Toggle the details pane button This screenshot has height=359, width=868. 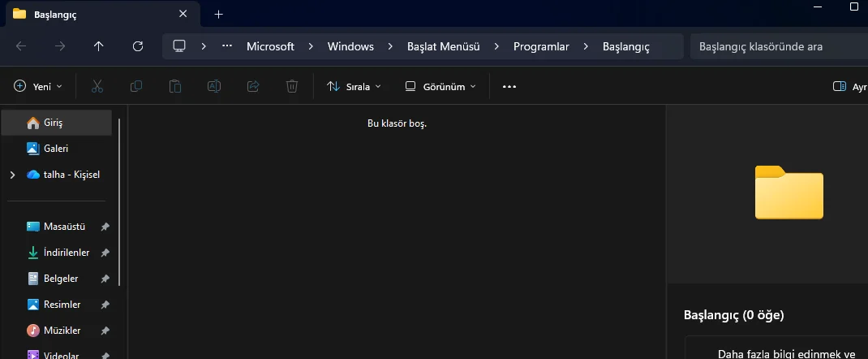(849, 86)
